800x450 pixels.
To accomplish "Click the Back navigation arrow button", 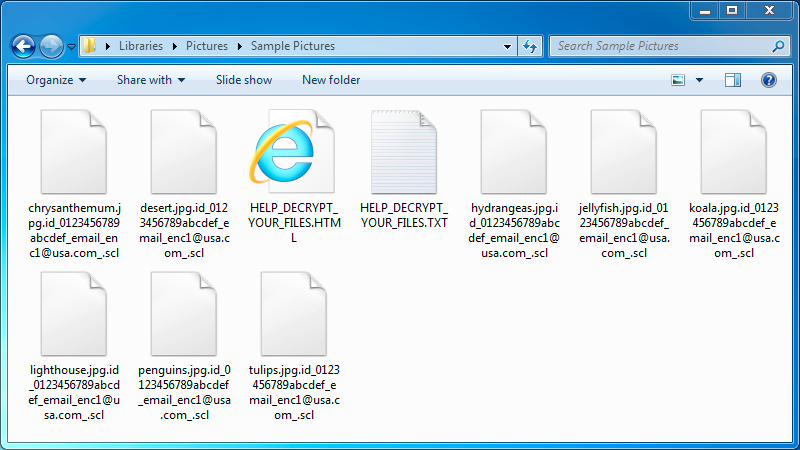I will [x=24, y=46].
